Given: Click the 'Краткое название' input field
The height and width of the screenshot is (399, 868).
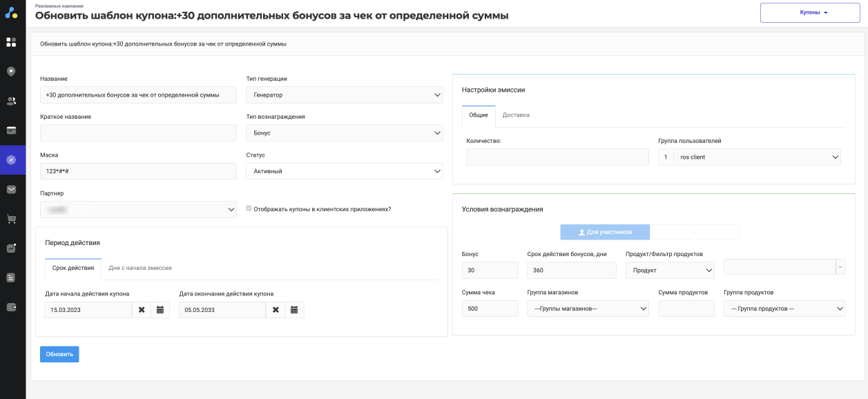Looking at the screenshot, I should tap(138, 133).
